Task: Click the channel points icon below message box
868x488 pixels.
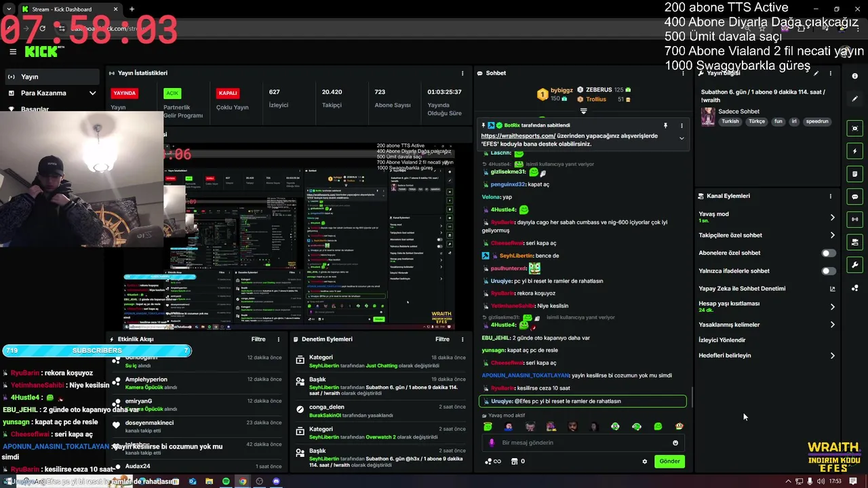Action: point(492,462)
